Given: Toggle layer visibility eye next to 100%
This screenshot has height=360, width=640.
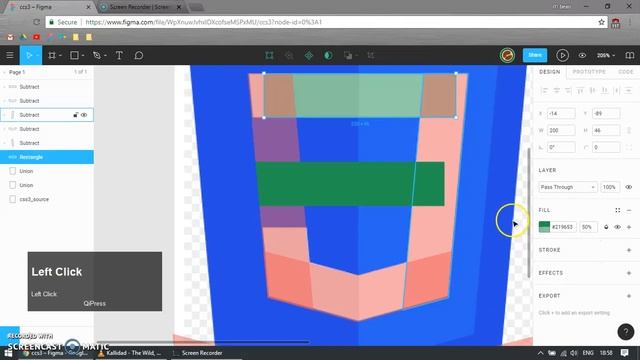Looking at the screenshot, I should [x=629, y=187].
